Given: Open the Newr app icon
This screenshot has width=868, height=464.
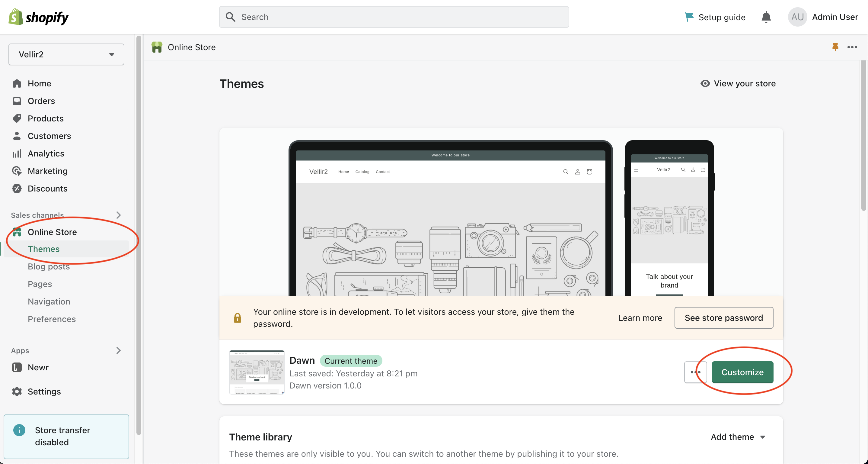Looking at the screenshot, I should point(17,367).
